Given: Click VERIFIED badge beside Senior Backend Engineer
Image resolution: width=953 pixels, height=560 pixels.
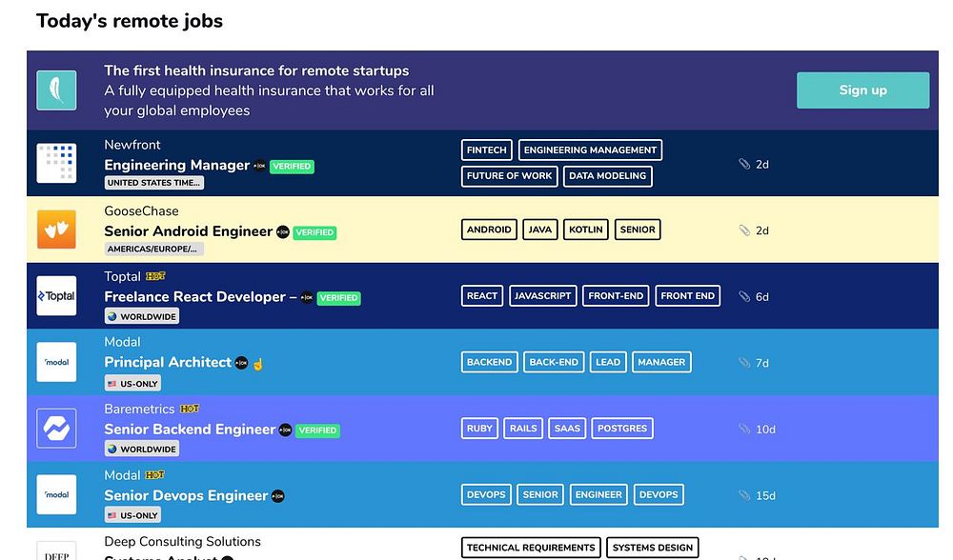Looking at the screenshot, I should click(x=317, y=430).
